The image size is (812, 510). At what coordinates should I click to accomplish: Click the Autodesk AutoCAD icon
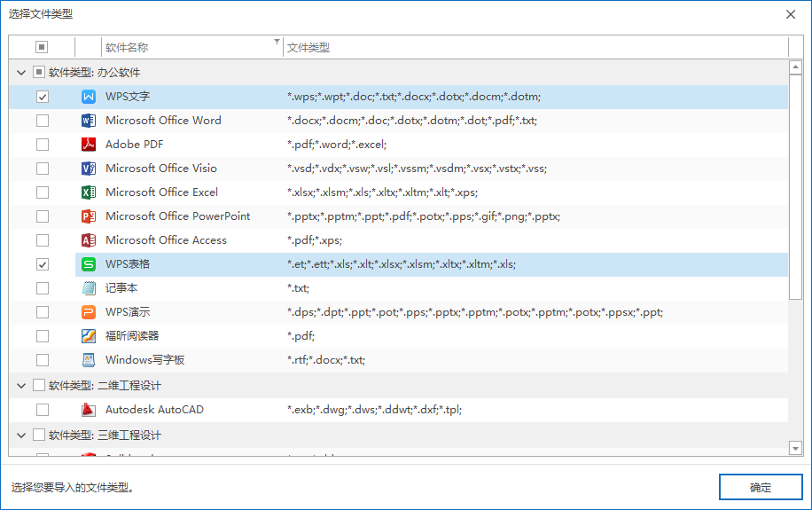89,410
